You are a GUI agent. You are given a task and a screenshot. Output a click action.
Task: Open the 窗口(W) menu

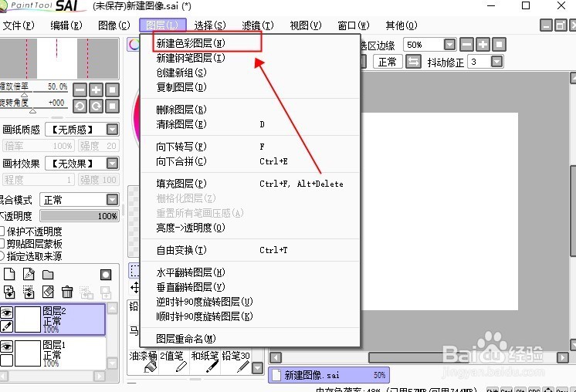tap(354, 25)
